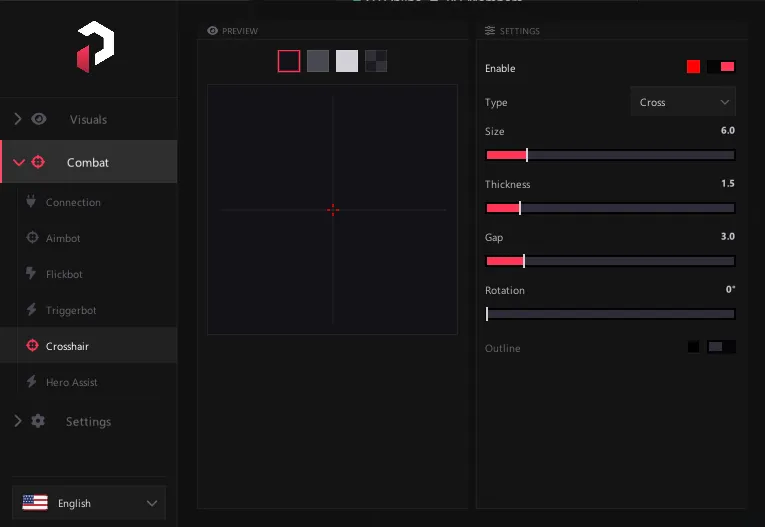Click the app logo at the top of the sidebar
Viewport: 765px width, 527px height.
pos(96,46)
